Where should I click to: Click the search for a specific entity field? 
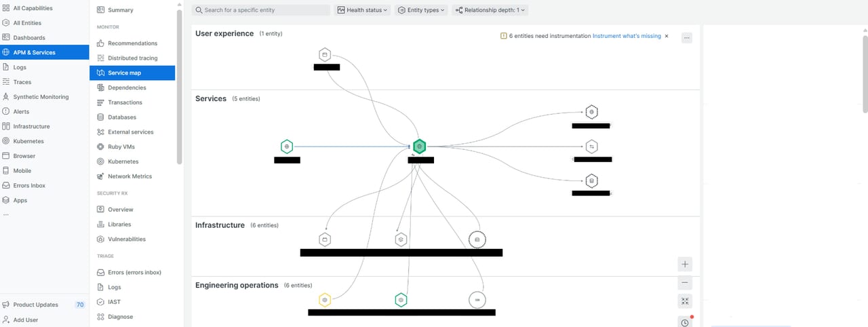(x=262, y=10)
